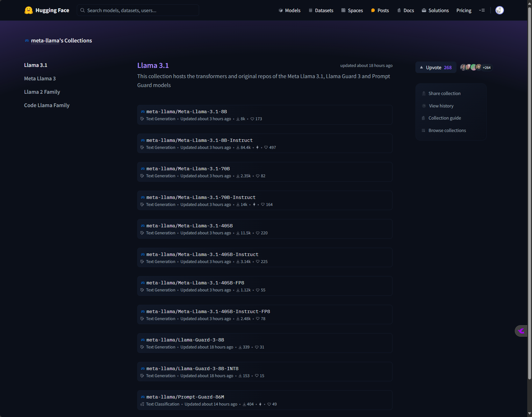
Task: Select the Llama 3.1 collection in sidebar
Action: [x=36, y=65]
